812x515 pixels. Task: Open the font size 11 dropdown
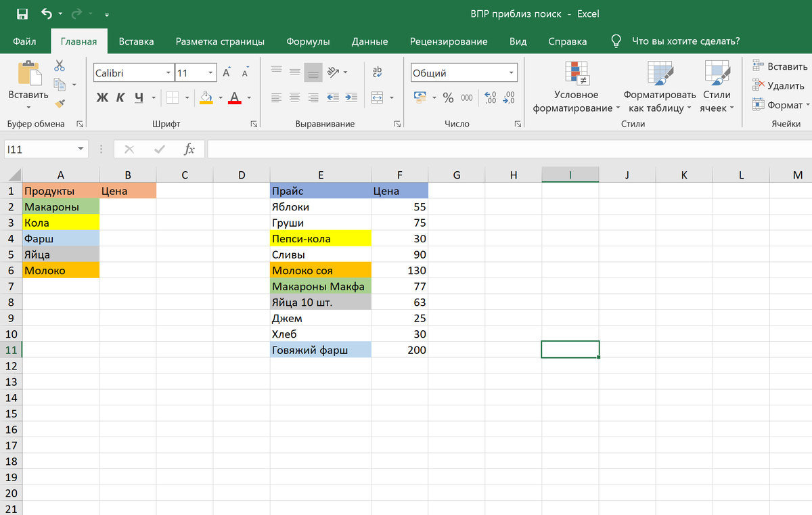(211, 73)
